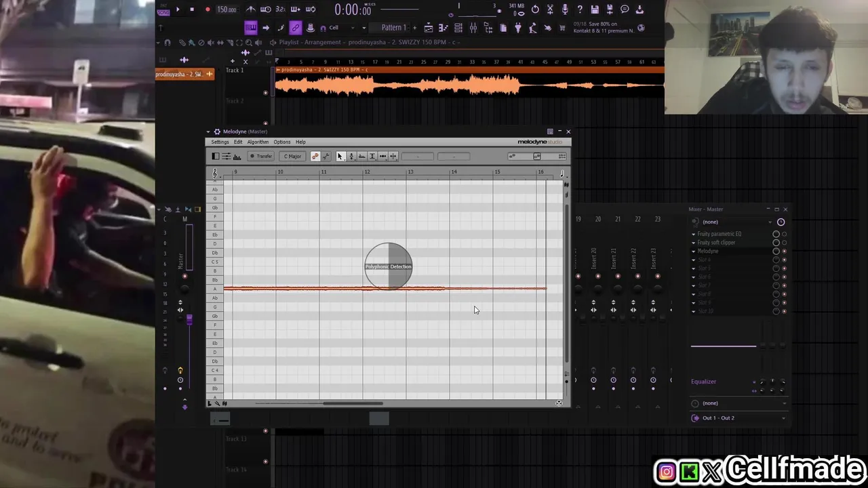
Task: Select Melodyne's note separation tool
Action: [x=393, y=156]
